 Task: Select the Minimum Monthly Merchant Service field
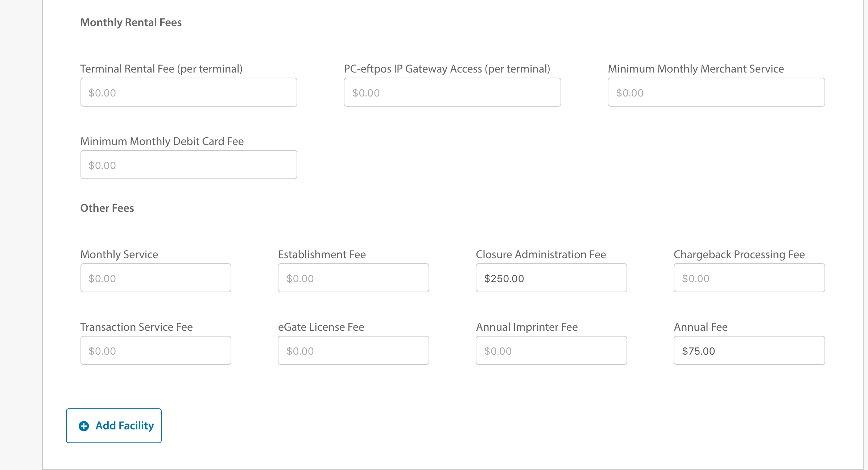[716, 92]
